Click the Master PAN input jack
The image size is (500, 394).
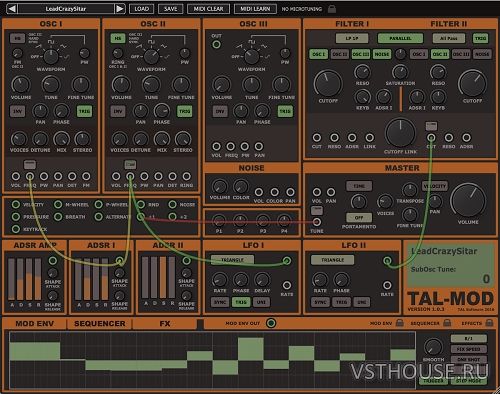[331, 192]
